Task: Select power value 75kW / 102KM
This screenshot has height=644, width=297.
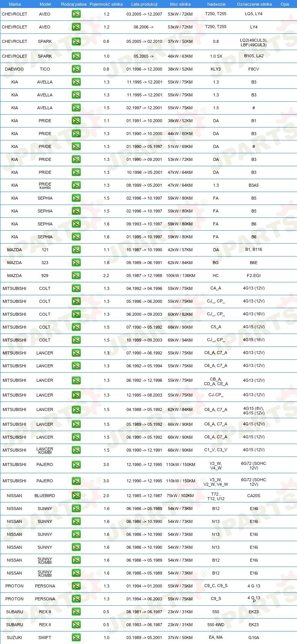Action: (x=180, y=496)
